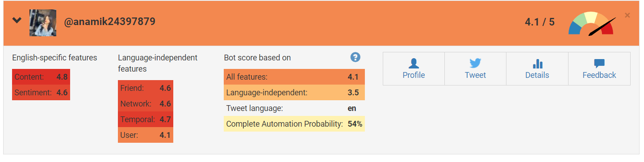Select the @anamik24397879 handle text
The width and height of the screenshot is (644, 162).
[x=109, y=21]
